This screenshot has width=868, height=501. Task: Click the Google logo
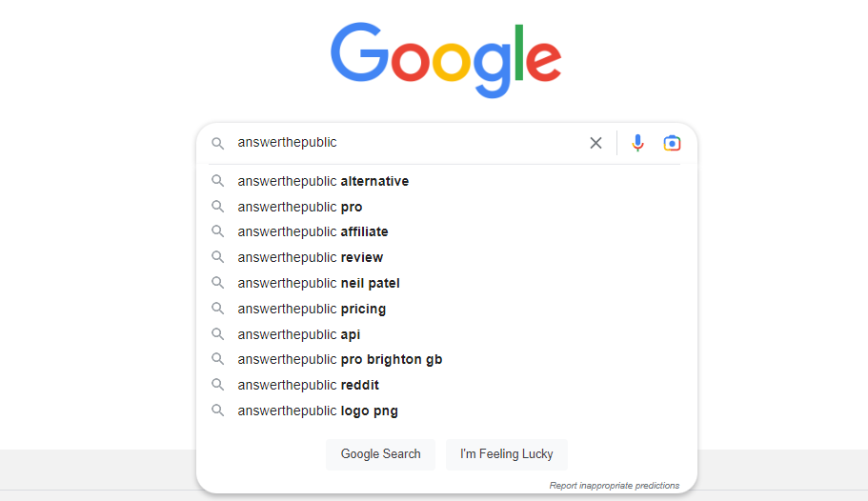445,60
